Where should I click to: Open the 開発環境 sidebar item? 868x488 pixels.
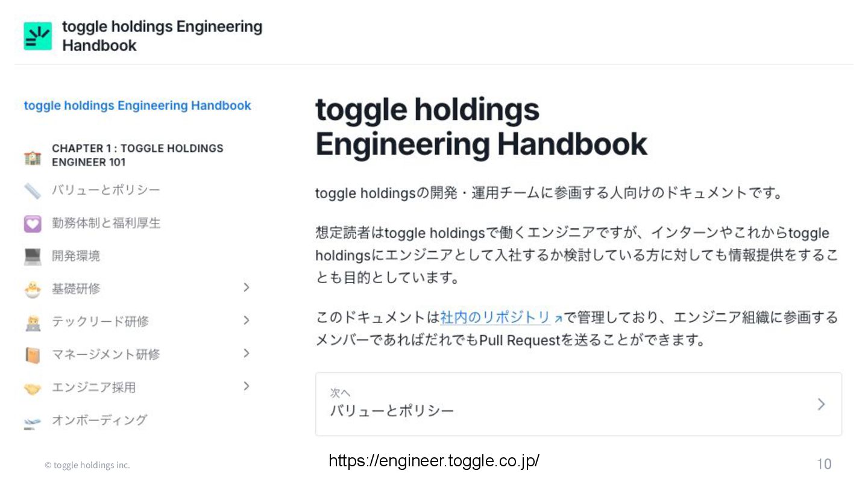(x=76, y=256)
